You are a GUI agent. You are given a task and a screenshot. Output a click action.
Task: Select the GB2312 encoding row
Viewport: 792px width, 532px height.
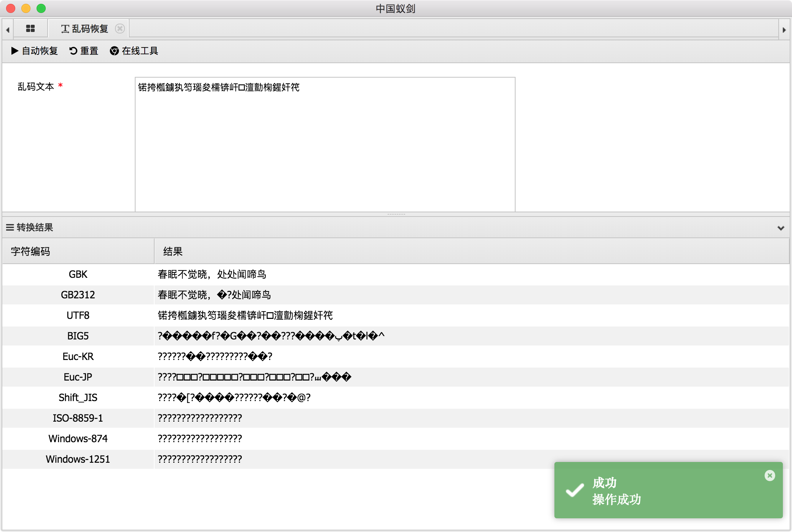[x=78, y=295]
